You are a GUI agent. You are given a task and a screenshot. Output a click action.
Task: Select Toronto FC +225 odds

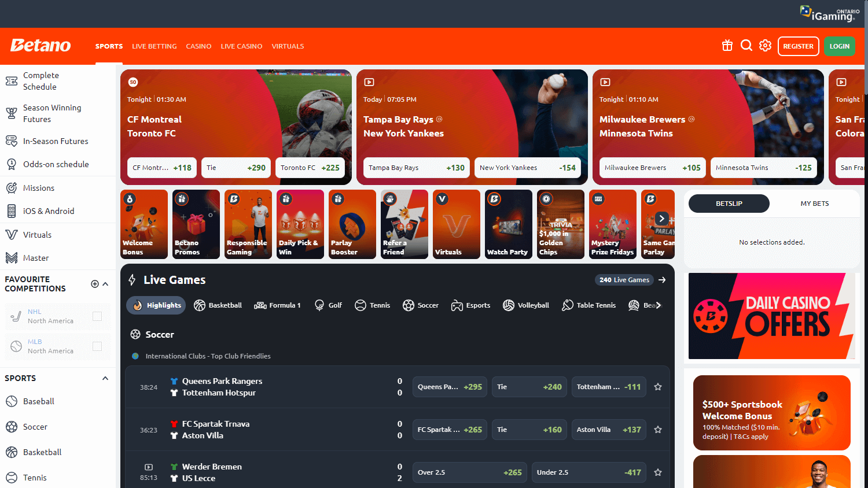pyautogui.click(x=310, y=168)
